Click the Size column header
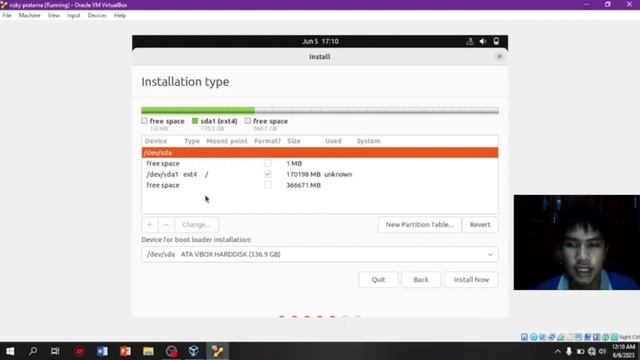Image resolution: width=640 pixels, height=360 pixels. [x=293, y=141]
